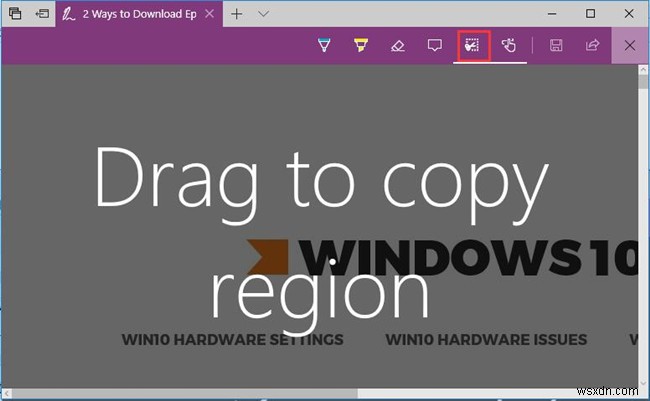Click the vertical scrollbar thumb
The image size is (650, 401).
pos(643,82)
